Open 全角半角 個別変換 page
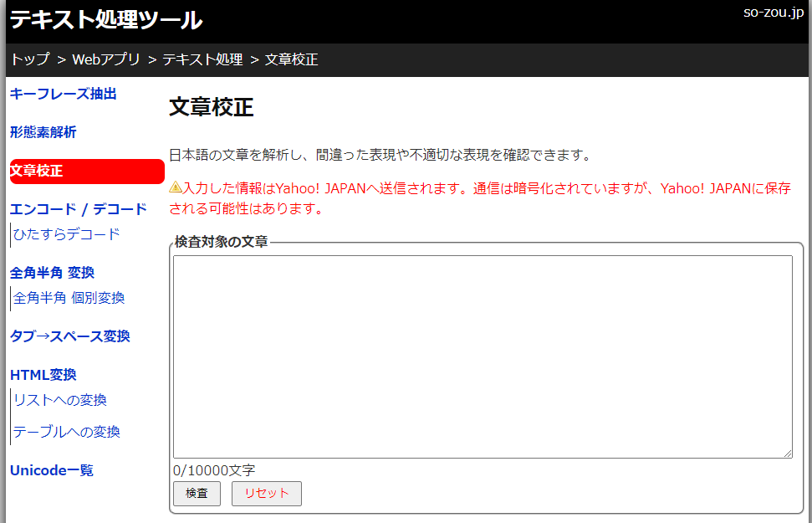Image resolution: width=812 pixels, height=523 pixels. point(67,298)
